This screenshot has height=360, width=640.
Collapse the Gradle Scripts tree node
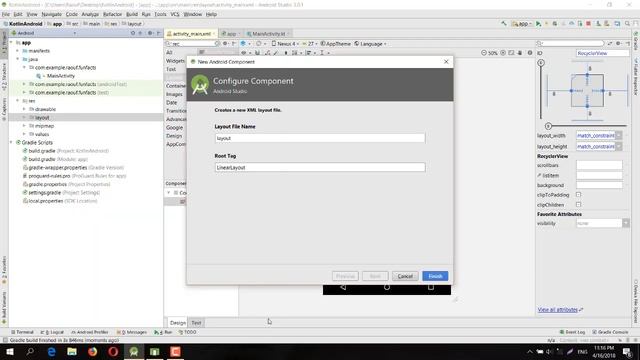(11, 142)
